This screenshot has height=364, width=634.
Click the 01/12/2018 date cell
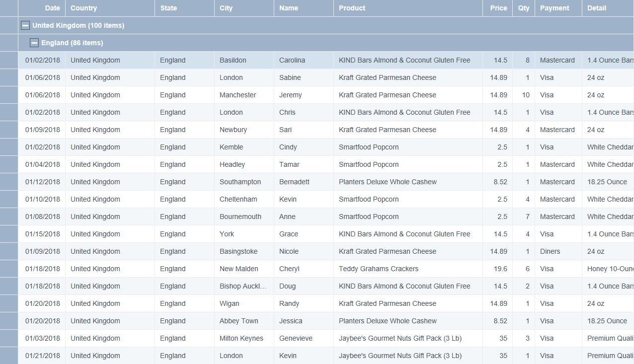(42, 182)
